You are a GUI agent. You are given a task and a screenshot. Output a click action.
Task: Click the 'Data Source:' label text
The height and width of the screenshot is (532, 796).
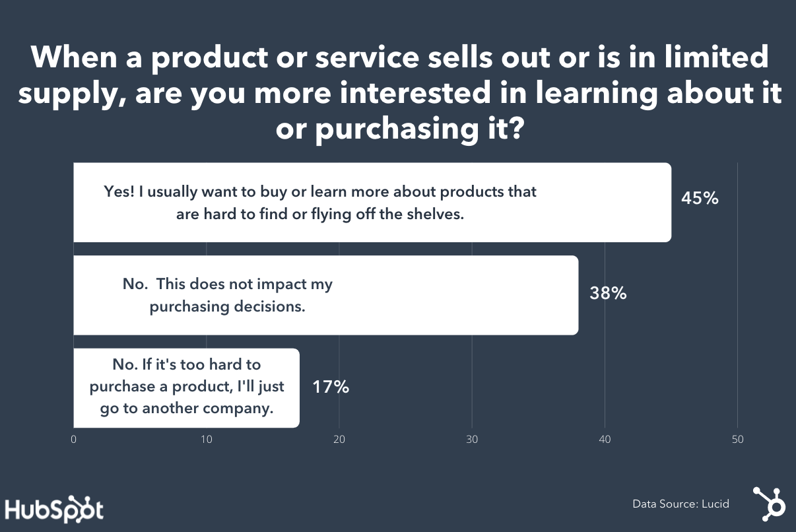pyautogui.click(x=664, y=504)
